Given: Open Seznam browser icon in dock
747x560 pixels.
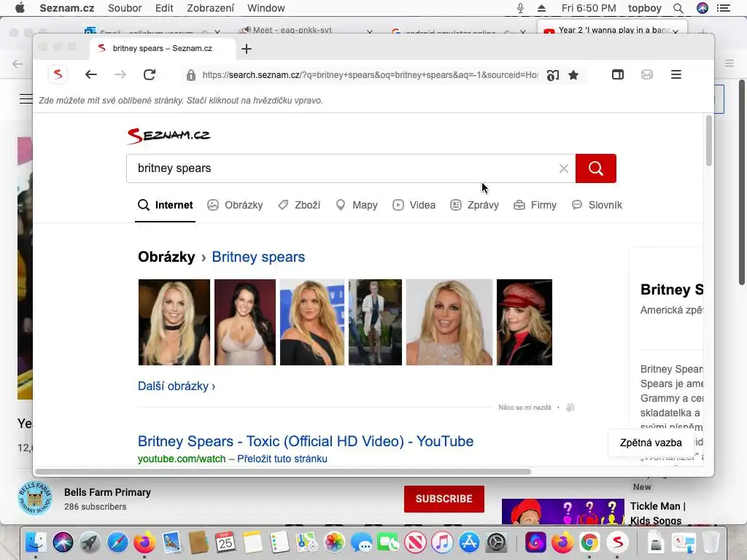Looking at the screenshot, I should (617, 542).
